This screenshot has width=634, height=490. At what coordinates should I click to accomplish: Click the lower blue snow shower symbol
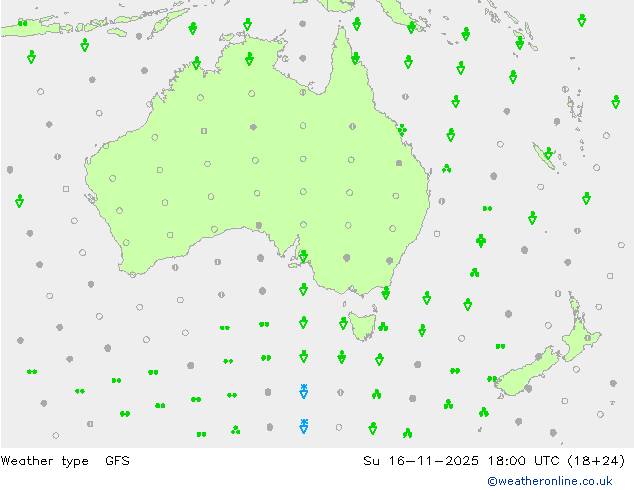click(304, 426)
